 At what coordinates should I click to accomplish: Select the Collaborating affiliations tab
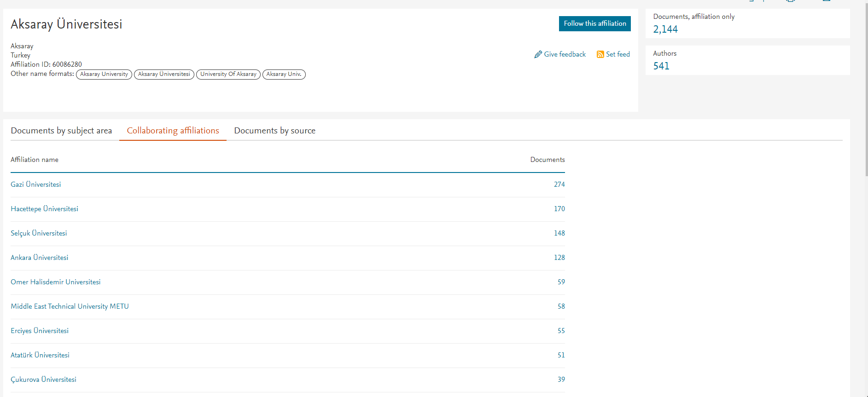(x=173, y=131)
